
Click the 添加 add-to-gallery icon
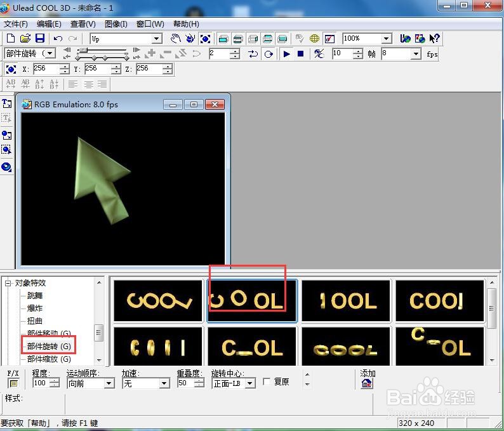366,383
